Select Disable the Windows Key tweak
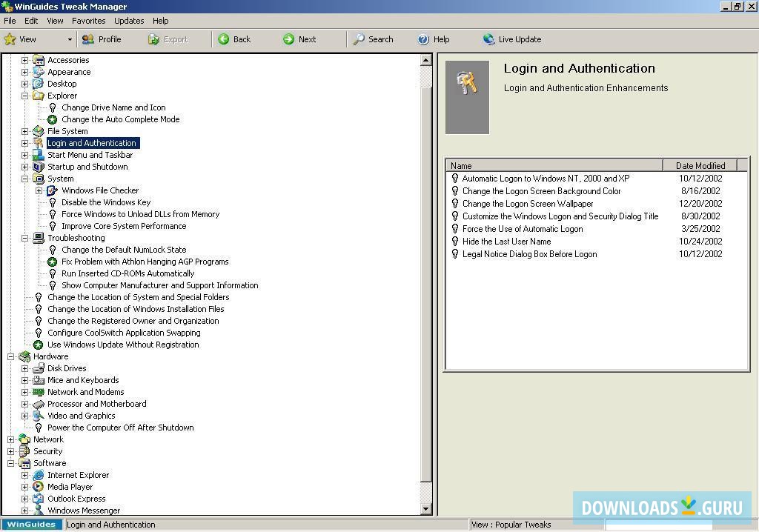759x532 pixels. tap(106, 202)
